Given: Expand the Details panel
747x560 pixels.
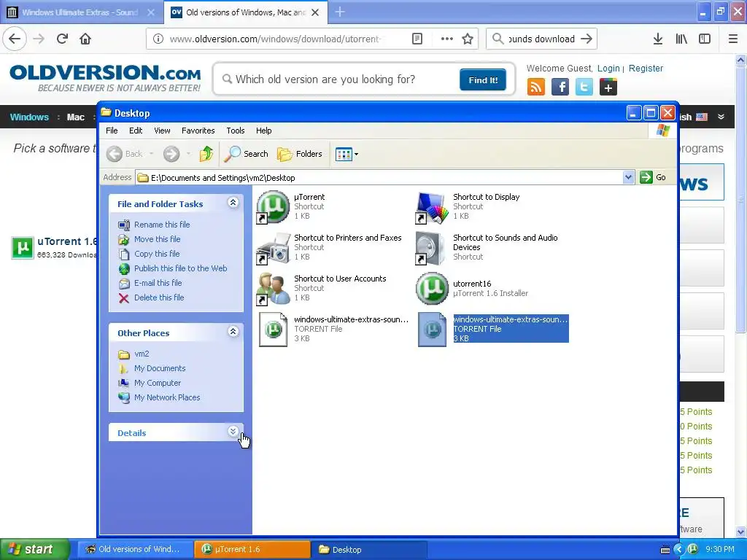Looking at the screenshot, I should tap(233, 432).
